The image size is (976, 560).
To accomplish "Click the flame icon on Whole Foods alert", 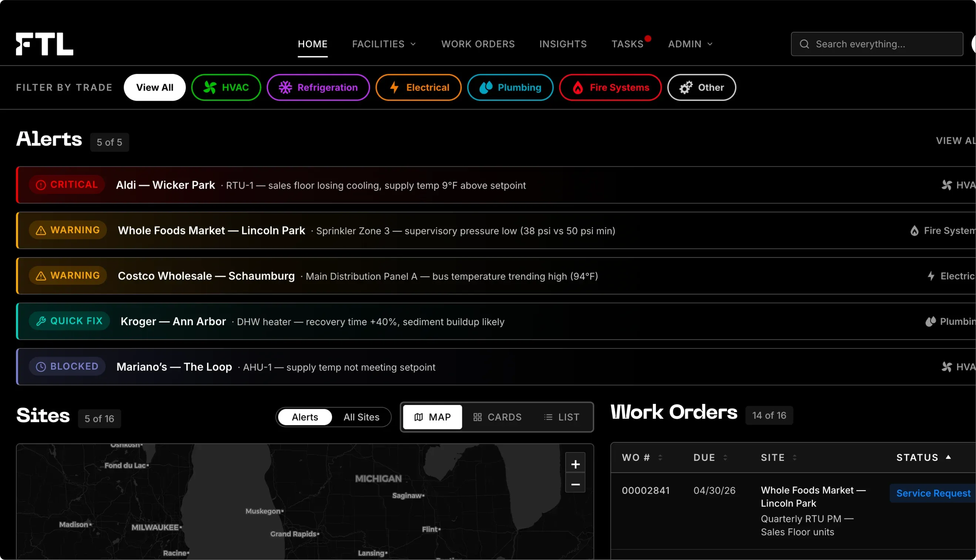I will coord(915,230).
